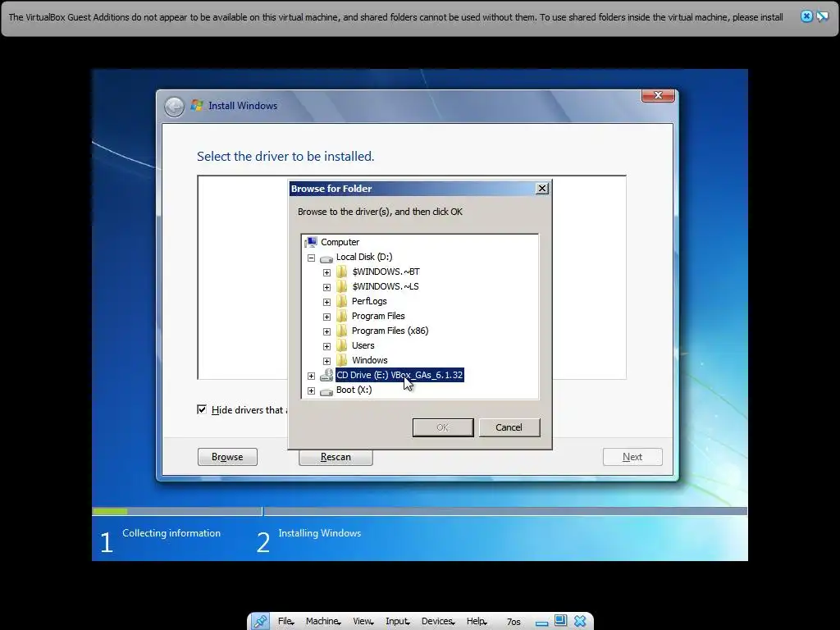The width and height of the screenshot is (840, 630).
Task: Open the Machine menu
Action: tap(322, 622)
